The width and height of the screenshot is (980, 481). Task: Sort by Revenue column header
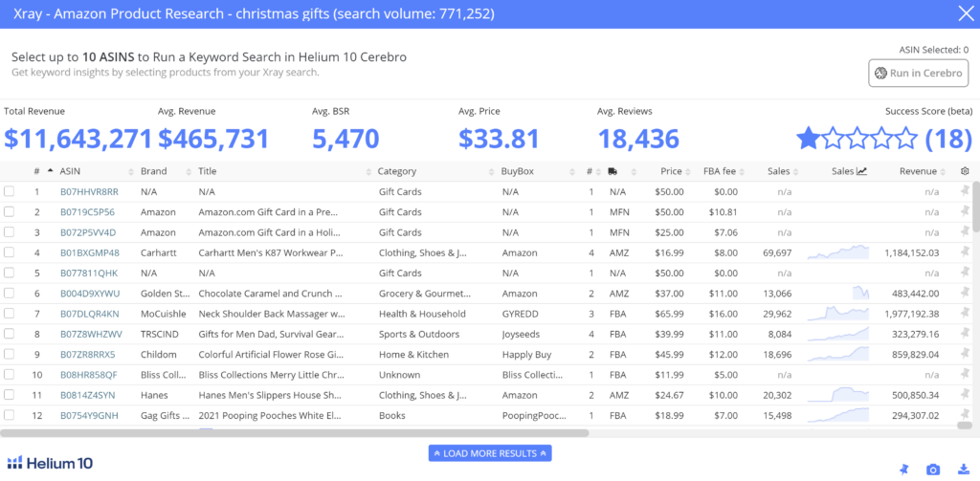coord(918,171)
